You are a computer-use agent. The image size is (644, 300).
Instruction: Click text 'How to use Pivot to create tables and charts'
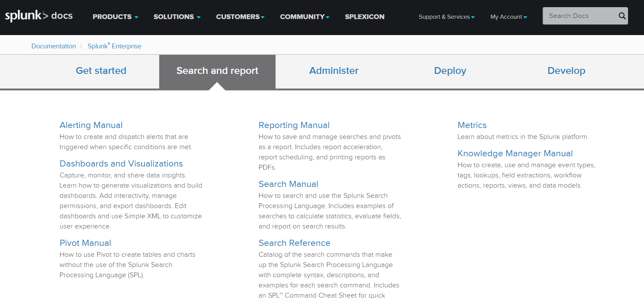click(128, 255)
